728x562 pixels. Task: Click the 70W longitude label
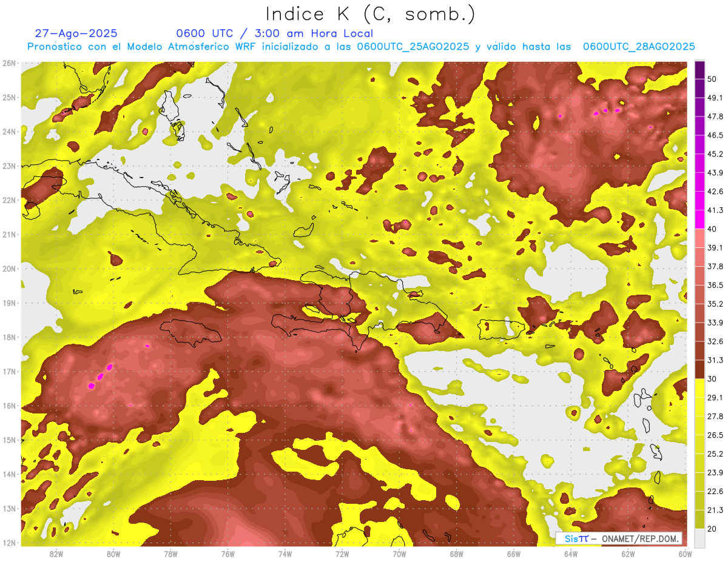coord(399,554)
